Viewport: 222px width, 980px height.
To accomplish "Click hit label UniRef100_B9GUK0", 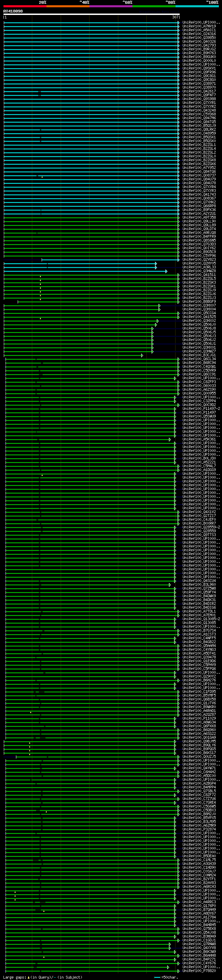I will 199,57.
